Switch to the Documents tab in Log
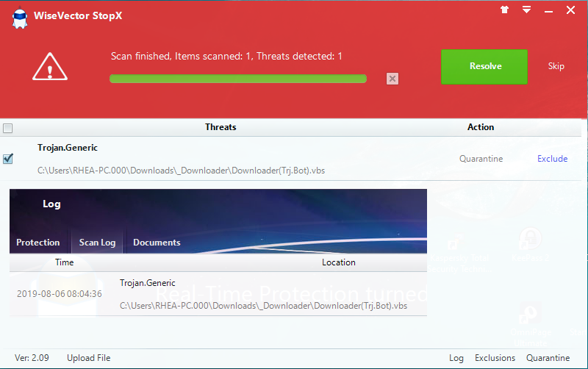Viewport: 588px width, 369px height. pyautogui.click(x=157, y=243)
